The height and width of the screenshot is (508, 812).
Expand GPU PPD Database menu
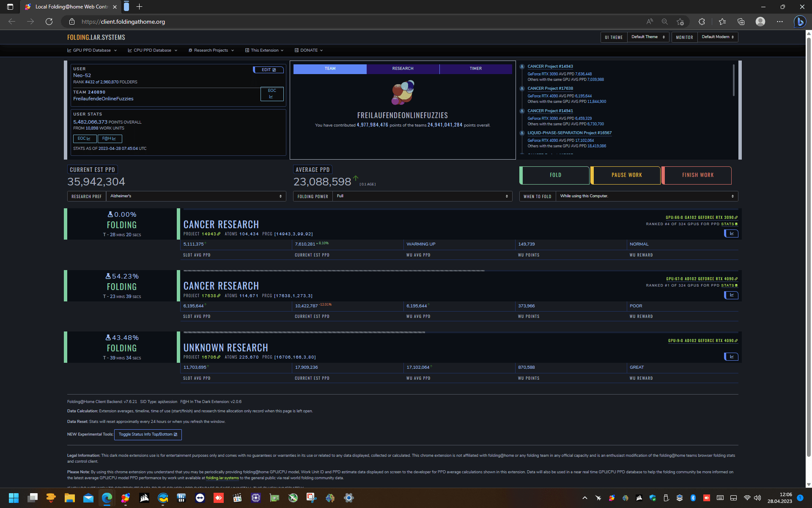(x=92, y=50)
